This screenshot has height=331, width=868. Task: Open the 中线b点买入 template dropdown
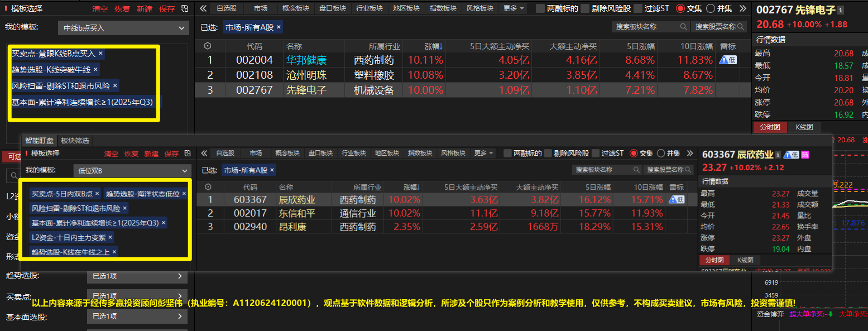pos(123,28)
